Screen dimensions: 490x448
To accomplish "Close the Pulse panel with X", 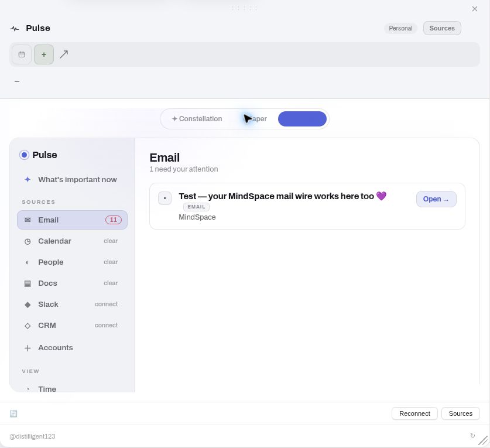I will [x=474, y=9].
